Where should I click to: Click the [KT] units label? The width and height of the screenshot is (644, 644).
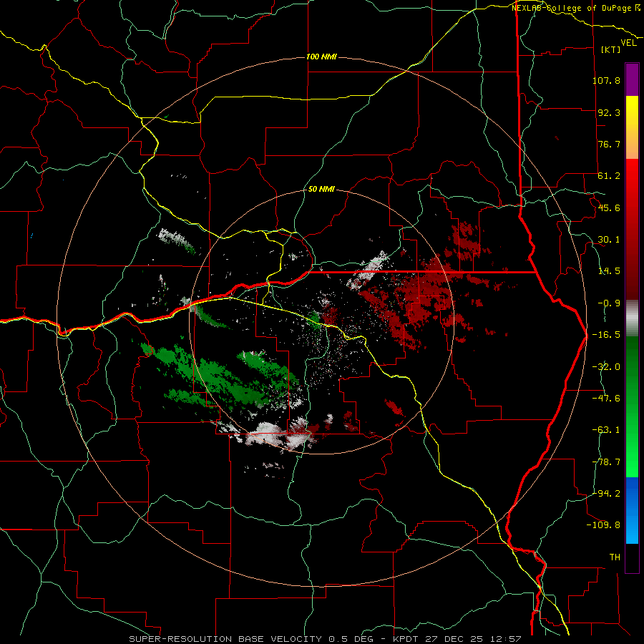point(611,49)
